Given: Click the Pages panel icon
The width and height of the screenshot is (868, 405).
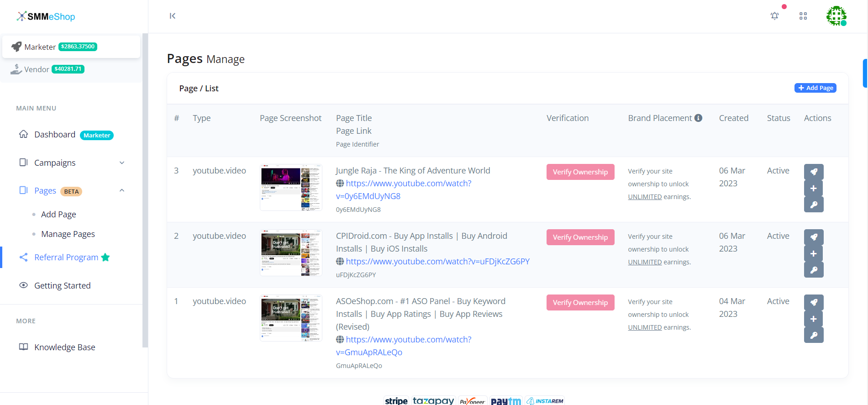Looking at the screenshot, I should 23,190.
